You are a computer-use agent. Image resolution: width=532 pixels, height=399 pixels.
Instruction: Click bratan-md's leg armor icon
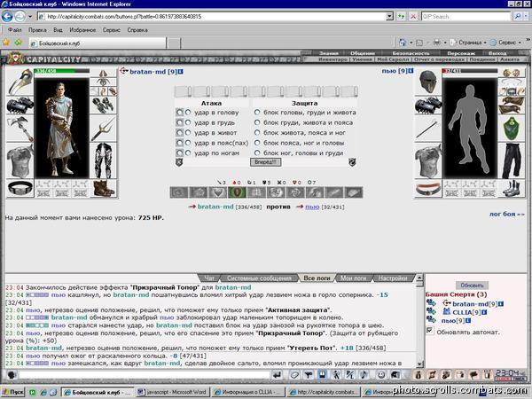[x=103, y=160]
